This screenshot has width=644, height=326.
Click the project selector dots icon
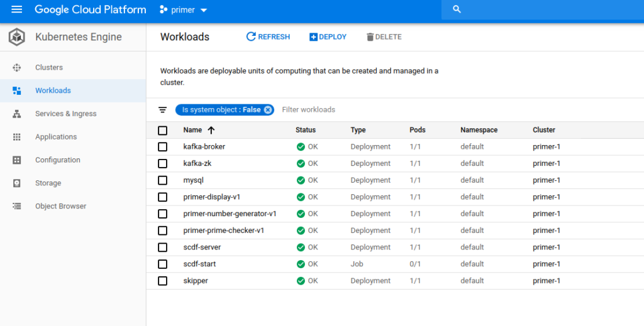click(x=164, y=10)
